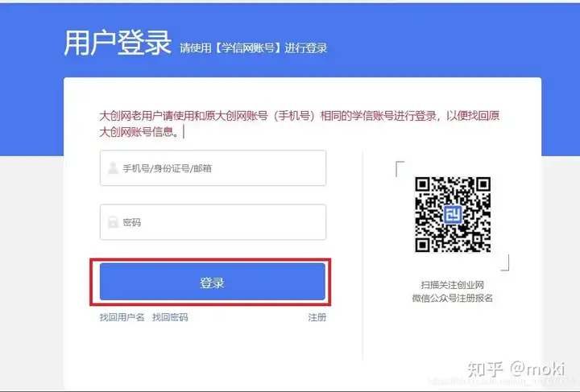Click the blue 登录 button
This screenshot has width=580, height=392.
(x=213, y=282)
